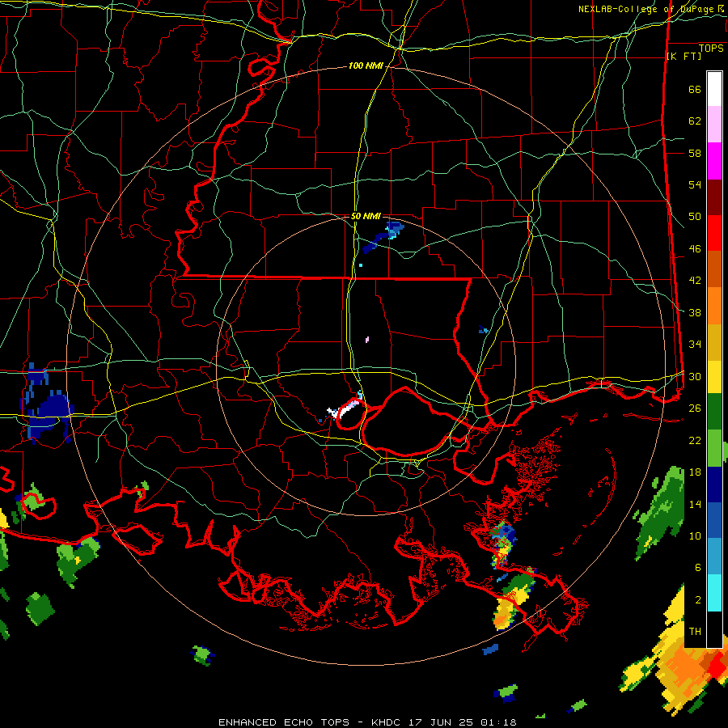Click the dark orange legend swatch
Viewport: 728px width, 728px height.
(714, 269)
